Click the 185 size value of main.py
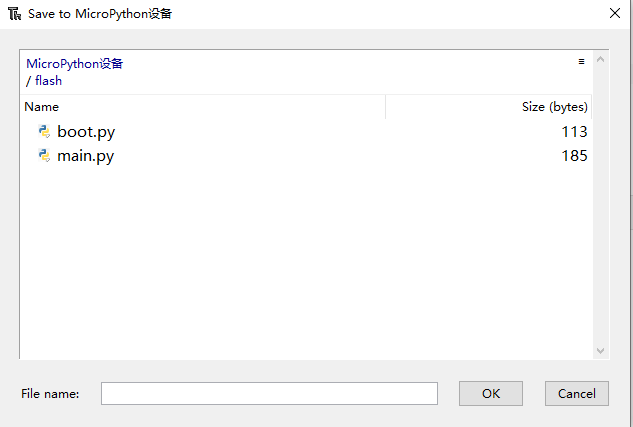 pyautogui.click(x=574, y=156)
